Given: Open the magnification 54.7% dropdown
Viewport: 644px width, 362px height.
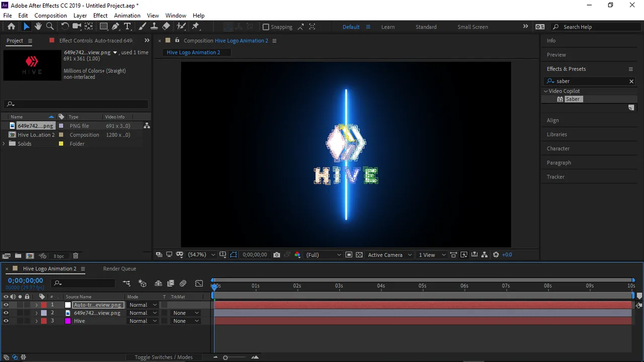Looking at the screenshot, I should pos(202,255).
